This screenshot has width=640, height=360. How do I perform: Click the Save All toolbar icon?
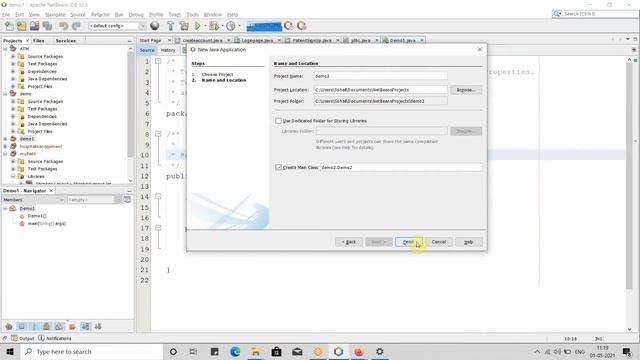pyautogui.click(x=47, y=26)
